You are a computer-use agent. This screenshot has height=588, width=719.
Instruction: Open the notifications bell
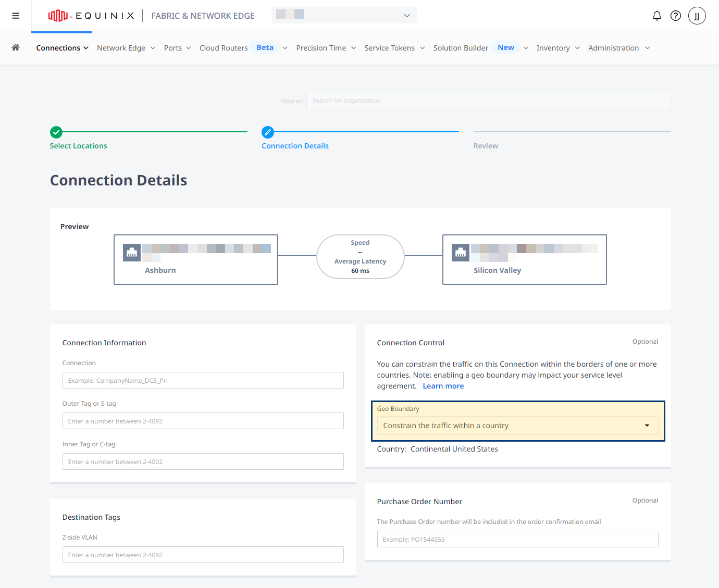click(657, 16)
